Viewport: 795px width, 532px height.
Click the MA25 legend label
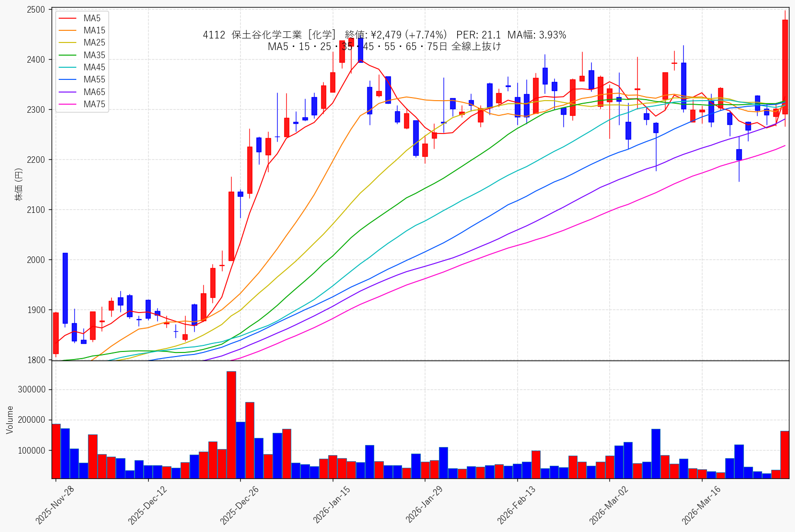coord(95,42)
